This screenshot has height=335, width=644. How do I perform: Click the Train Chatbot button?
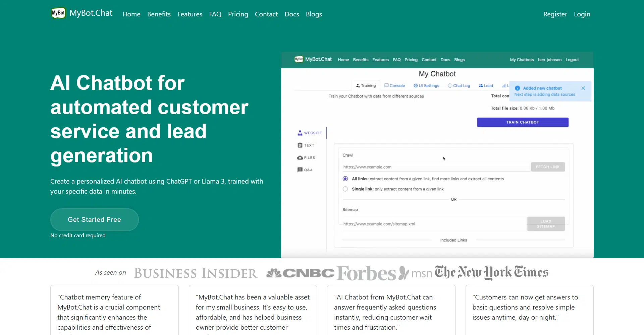click(x=522, y=122)
